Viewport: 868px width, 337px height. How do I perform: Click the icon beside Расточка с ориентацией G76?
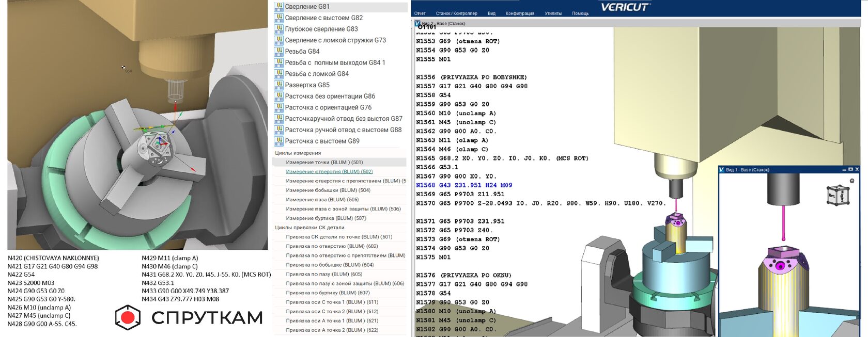279,107
